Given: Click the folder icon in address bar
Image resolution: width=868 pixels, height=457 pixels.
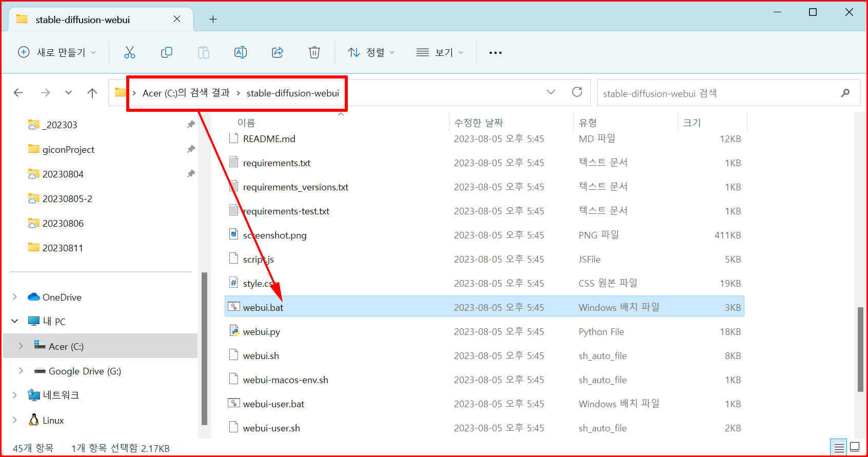Looking at the screenshot, I should pyautogui.click(x=121, y=92).
